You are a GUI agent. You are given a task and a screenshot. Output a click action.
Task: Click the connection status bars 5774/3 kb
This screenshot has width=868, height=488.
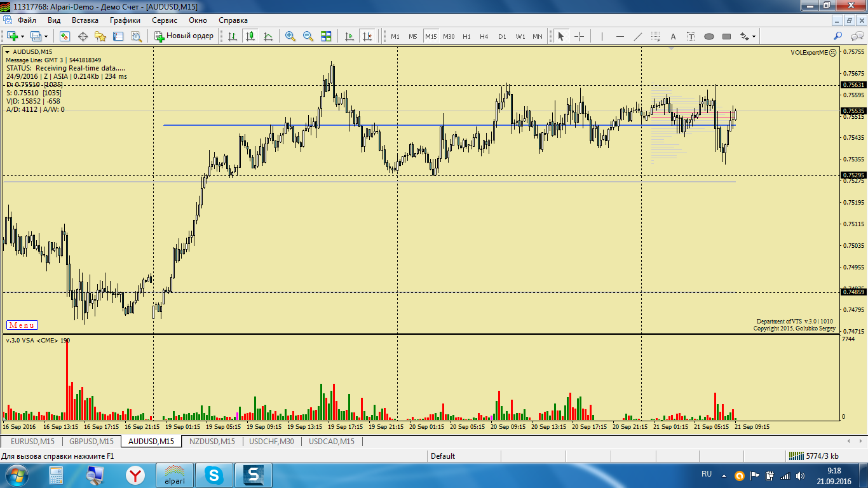click(813, 456)
